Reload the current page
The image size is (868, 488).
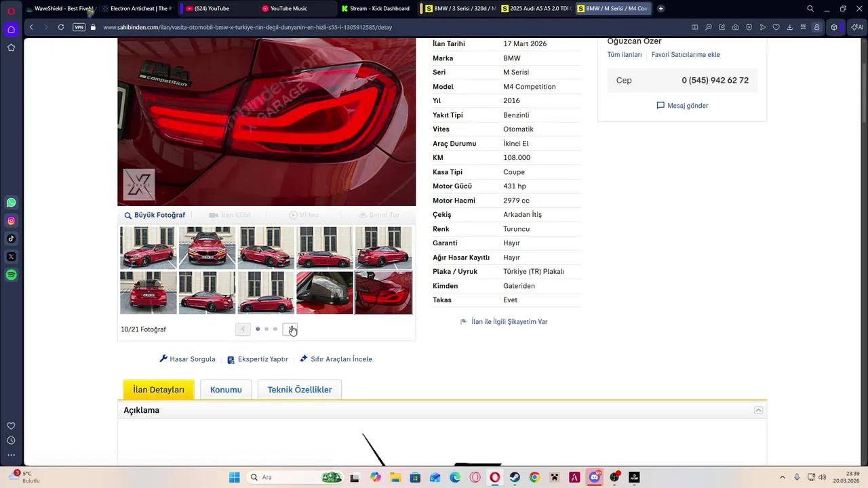[61, 27]
